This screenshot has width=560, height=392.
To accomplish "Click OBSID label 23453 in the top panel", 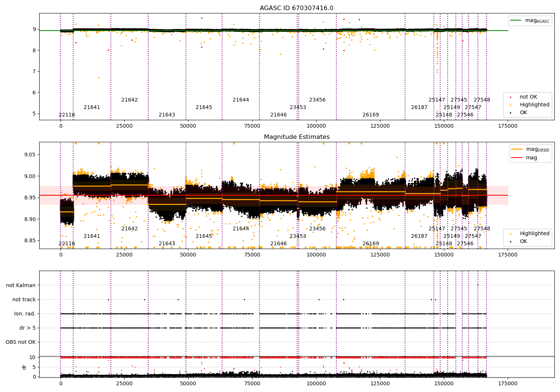I will pyautogui.click(x=298, y=107).
